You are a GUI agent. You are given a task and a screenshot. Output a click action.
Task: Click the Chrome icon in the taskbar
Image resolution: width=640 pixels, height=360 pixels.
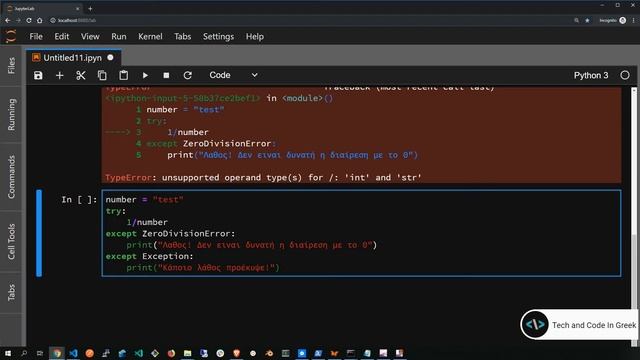click(x=57, y=353)
